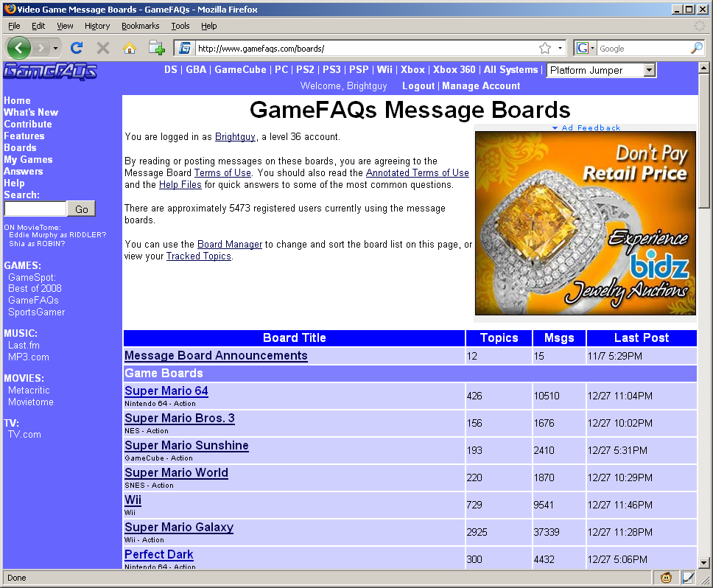This screenshot has height=588, width=713.
Task: Click the Eddie Murphy as RIDDLER link
Action: point(57,234)
